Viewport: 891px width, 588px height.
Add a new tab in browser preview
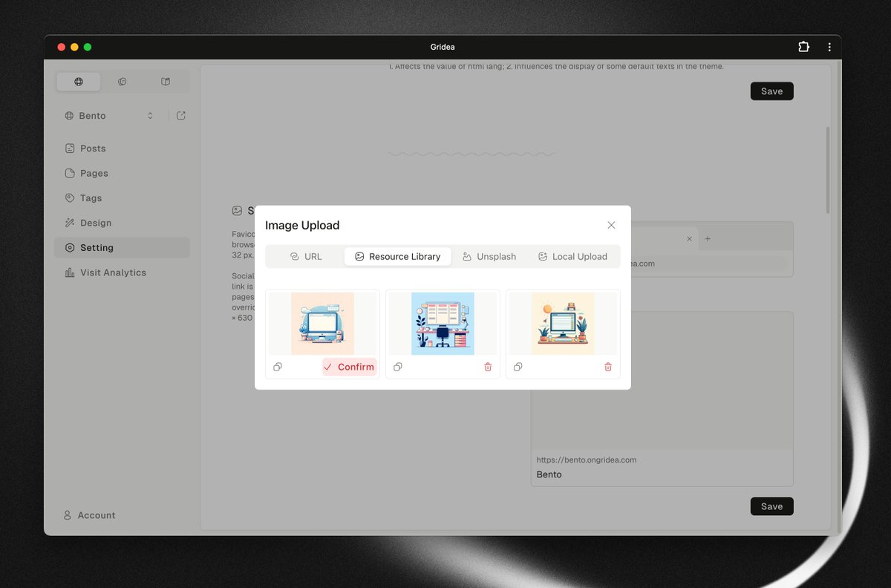pyautogui.click(x=708, y=239)
